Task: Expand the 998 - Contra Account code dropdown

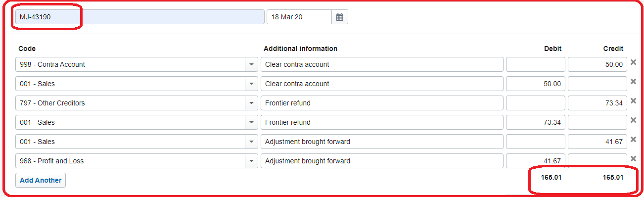Action: (x=251, y=64)
